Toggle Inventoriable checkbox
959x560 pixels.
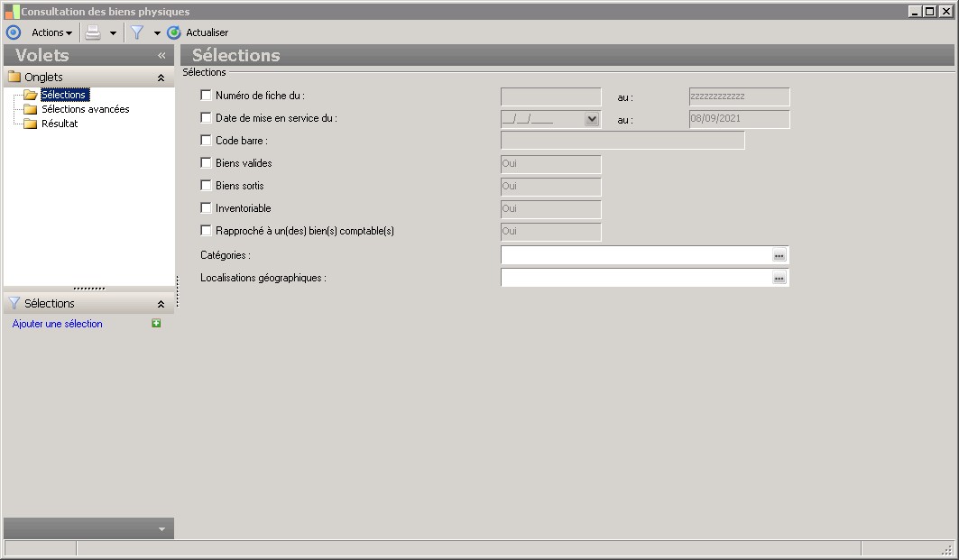pos(206,208)
